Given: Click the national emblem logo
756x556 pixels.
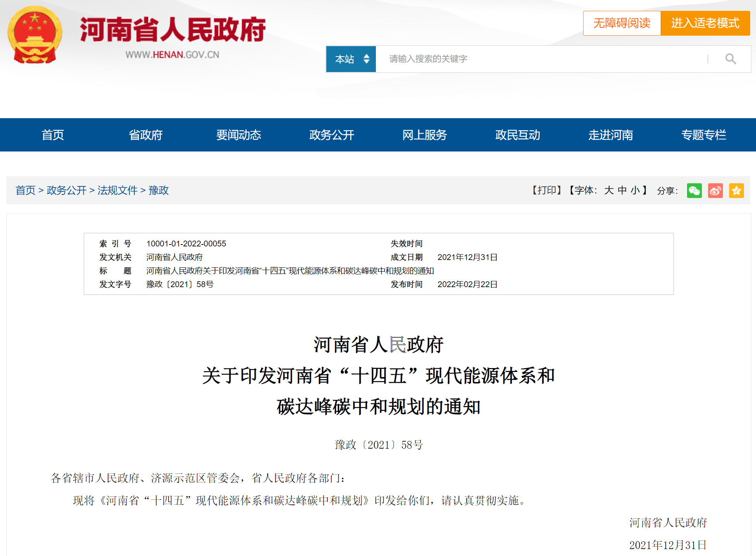Looking at the screenshot, I should coord(35,35).
